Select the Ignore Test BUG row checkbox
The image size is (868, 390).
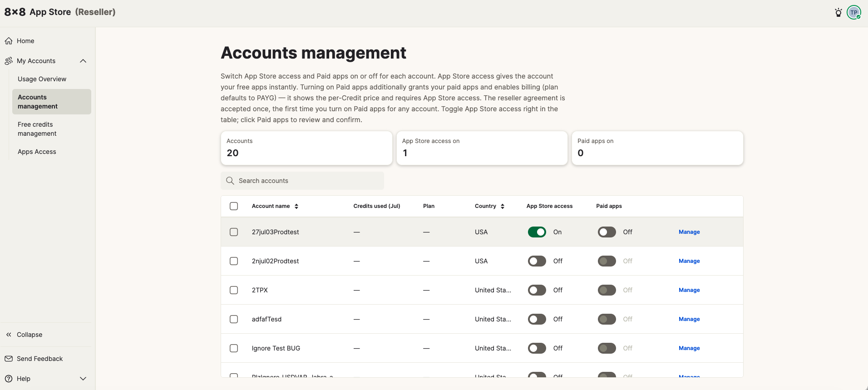click(x=234, y=348)
